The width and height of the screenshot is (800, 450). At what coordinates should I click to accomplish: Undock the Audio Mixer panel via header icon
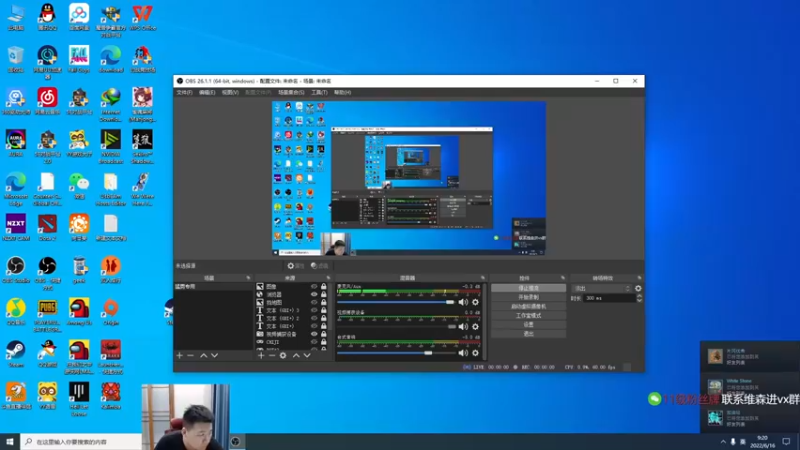pos(483,278)
